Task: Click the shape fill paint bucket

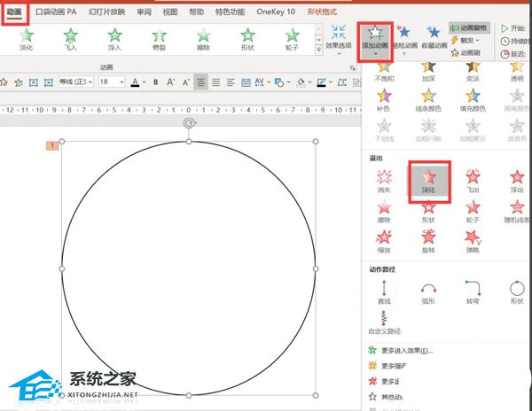Action: coord(301,82)
